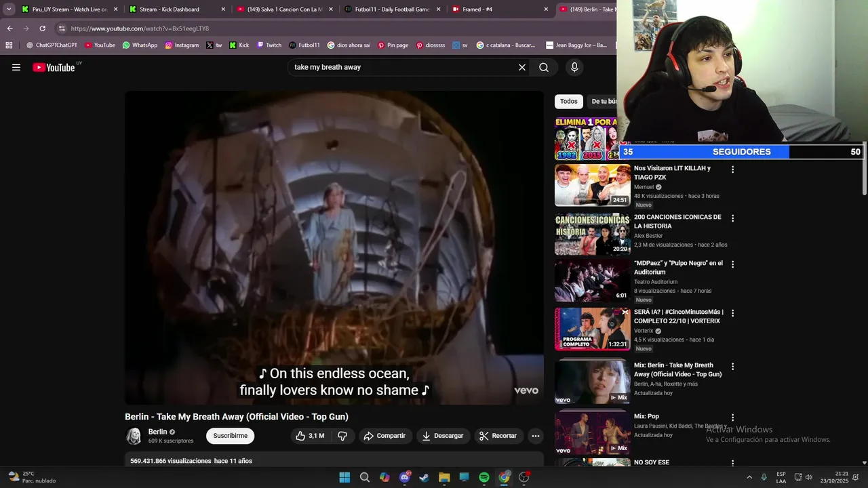
Task: Open options for Nos Visitaron LIT KILLAH video
Action: [732, 169]
